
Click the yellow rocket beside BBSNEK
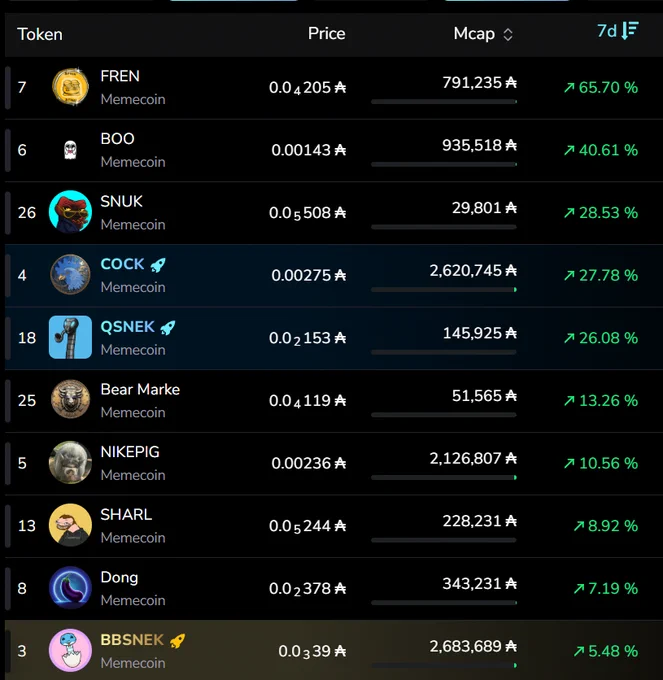pos(177,641)
